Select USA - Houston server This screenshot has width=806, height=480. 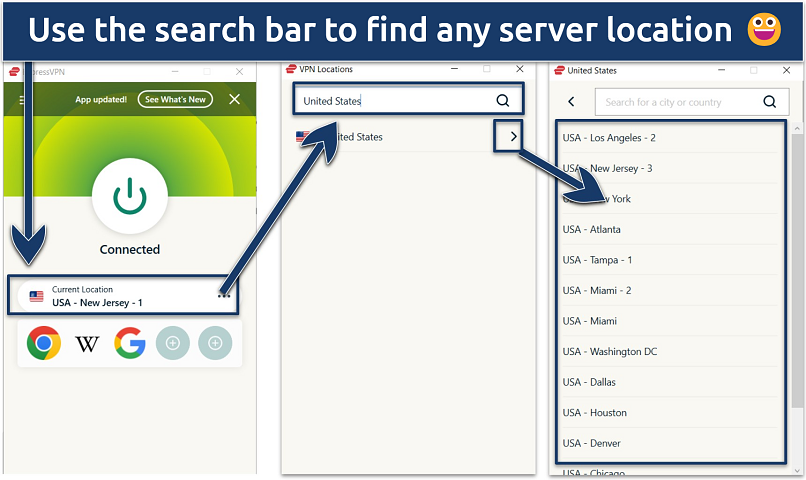(670, 413)
